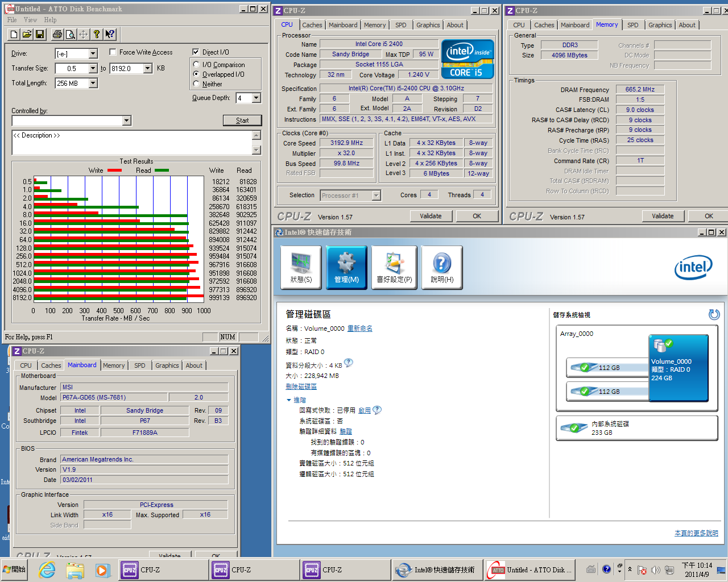Image resolution: width=728 pixels, height=582 pixels.
Task: Open the Drive dropdown showing [-e-]
Action: click(93, 53)
